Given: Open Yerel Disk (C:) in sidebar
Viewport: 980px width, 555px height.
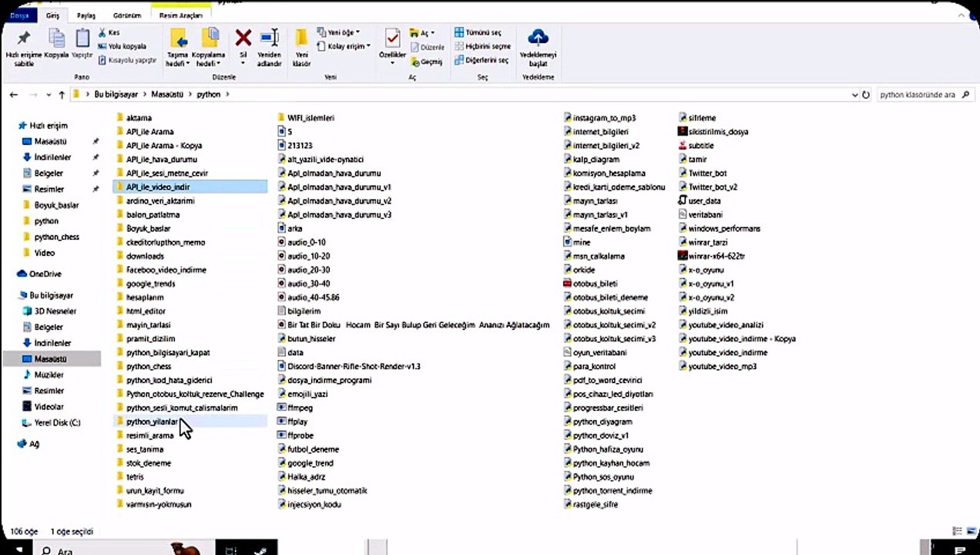Looking at the screenshot, I should pyautogui.click(x=51, y=422).
